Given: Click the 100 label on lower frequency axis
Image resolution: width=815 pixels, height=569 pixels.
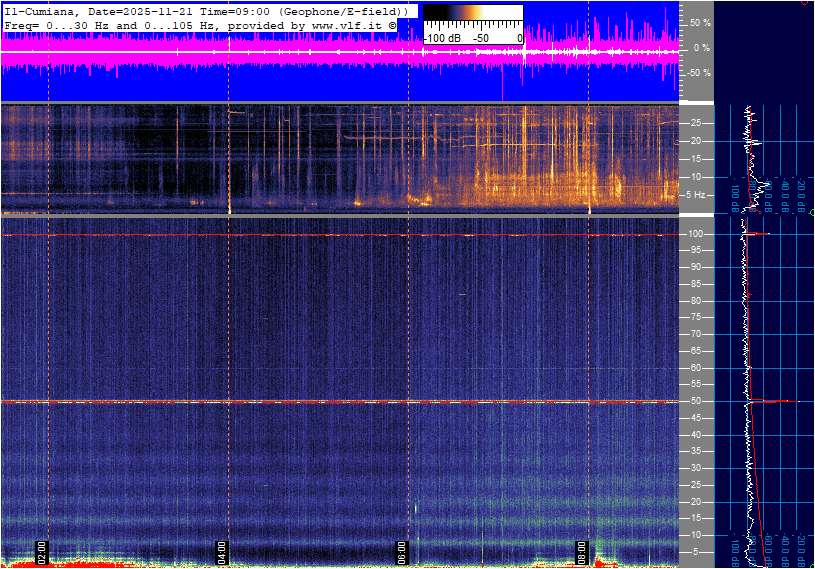Looking at the screenshot, I should pyautogui.click(x=697, y=234).
